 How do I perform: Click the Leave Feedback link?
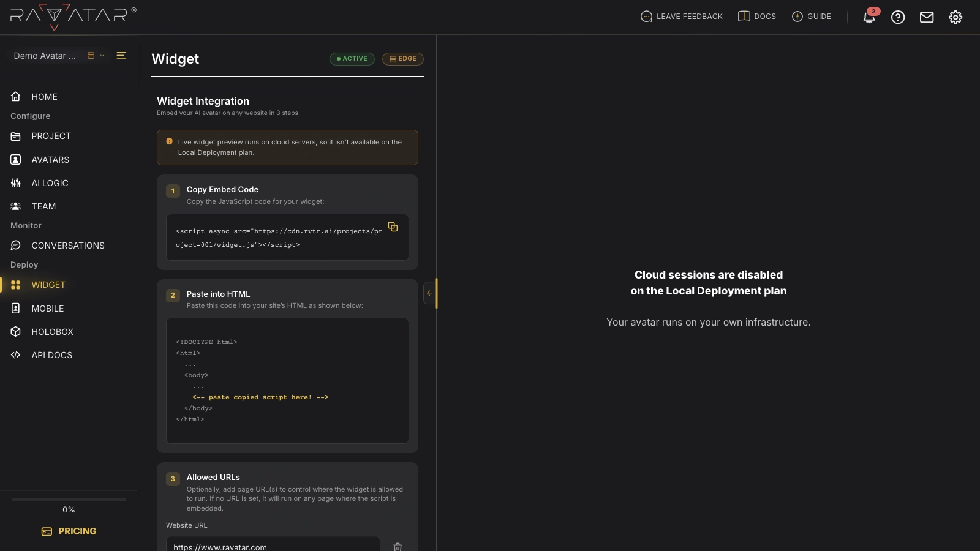(x=682, y=17)
